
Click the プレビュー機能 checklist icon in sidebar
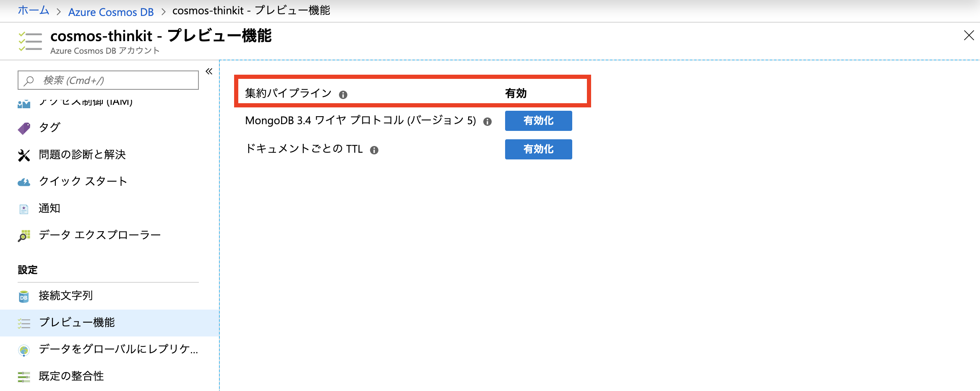[24, 323]
